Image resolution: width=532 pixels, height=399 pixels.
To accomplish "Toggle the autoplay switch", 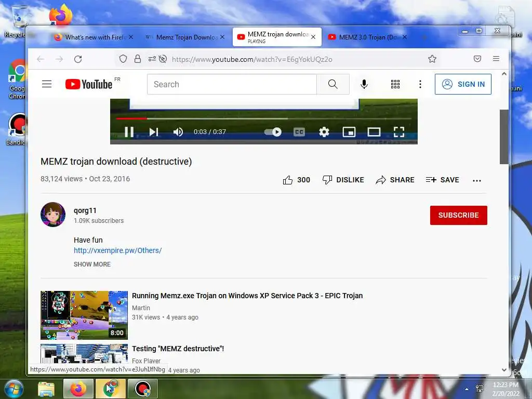I will (x=273, y=131).
